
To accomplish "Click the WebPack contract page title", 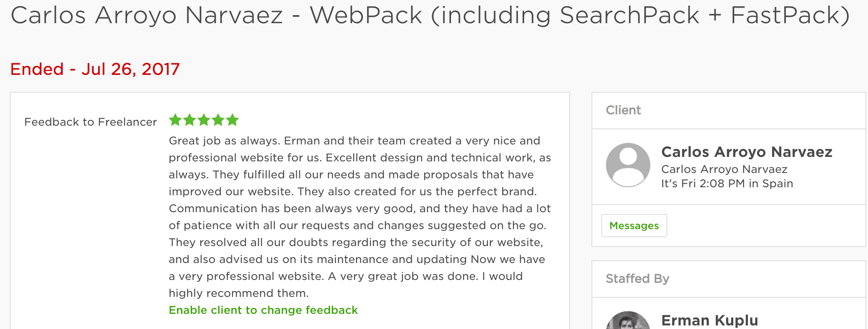I will tap(430, 15).
